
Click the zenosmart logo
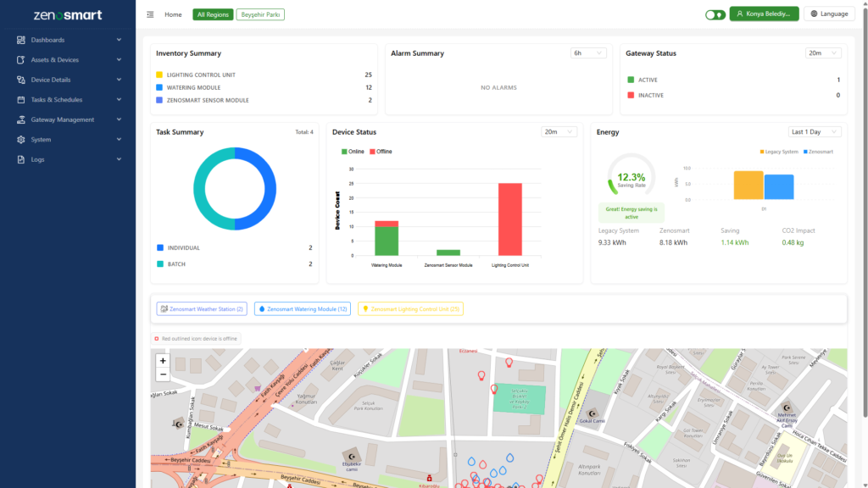coord(68,15)
